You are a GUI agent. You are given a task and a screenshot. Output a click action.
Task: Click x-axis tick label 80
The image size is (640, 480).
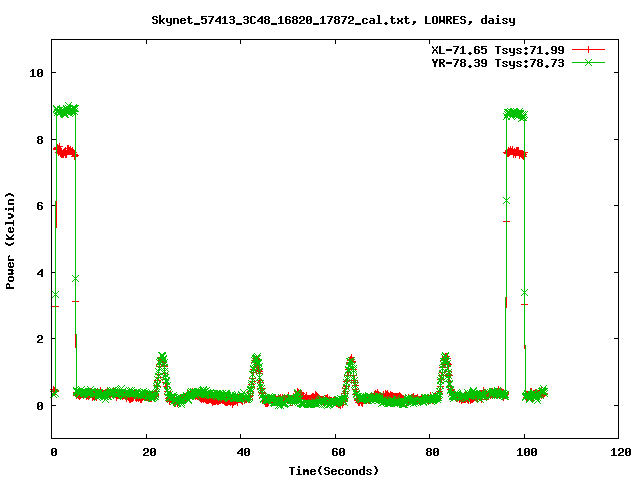point(432,452)
